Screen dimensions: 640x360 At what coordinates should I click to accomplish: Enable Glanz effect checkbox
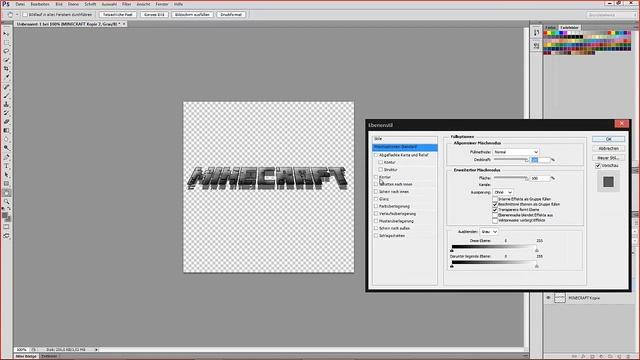376,199
